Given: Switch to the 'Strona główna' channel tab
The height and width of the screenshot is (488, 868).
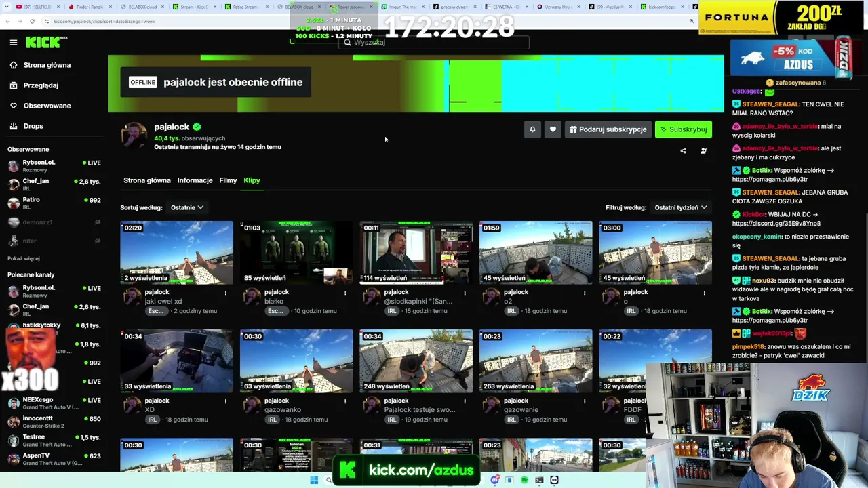Looking at the screenshot, I should [147, 180].
